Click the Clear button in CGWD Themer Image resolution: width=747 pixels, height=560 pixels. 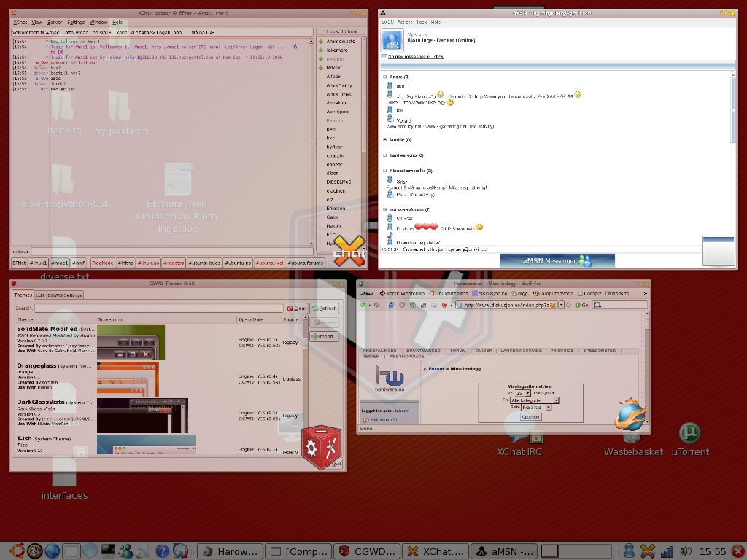[297, 308]
